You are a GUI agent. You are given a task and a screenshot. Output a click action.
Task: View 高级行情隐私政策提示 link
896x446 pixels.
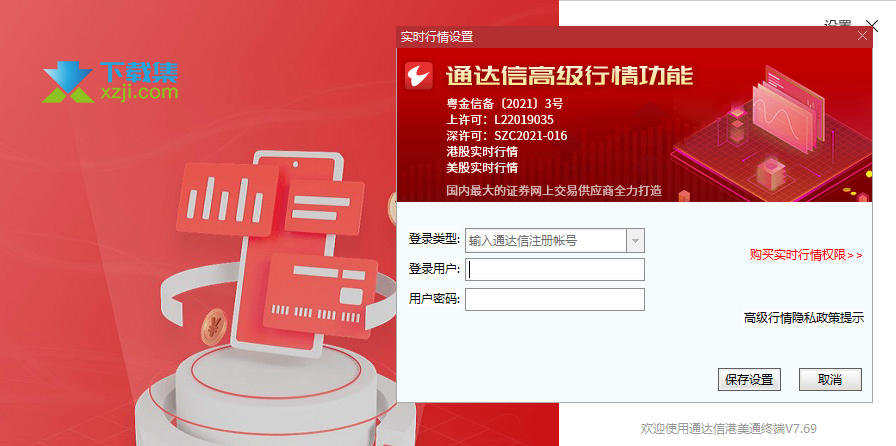point(803,318)
